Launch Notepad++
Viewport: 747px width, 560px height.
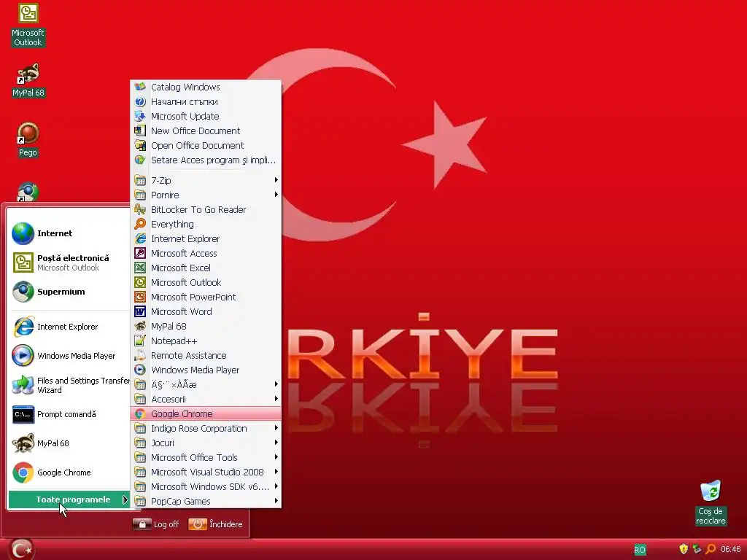click(x=206, y=341)
